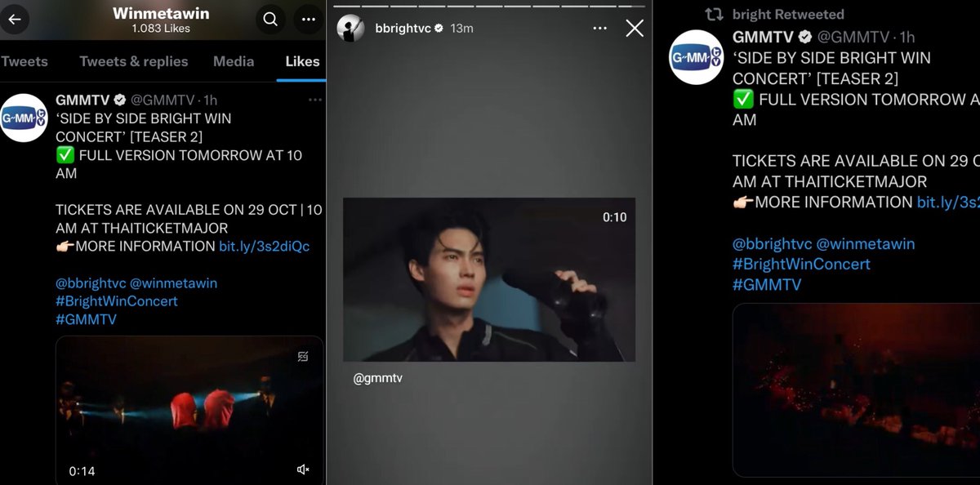The height and width of the screenshot is (485, 980).
Task: Switch to the Tweets tab
Action: (24, 61)
